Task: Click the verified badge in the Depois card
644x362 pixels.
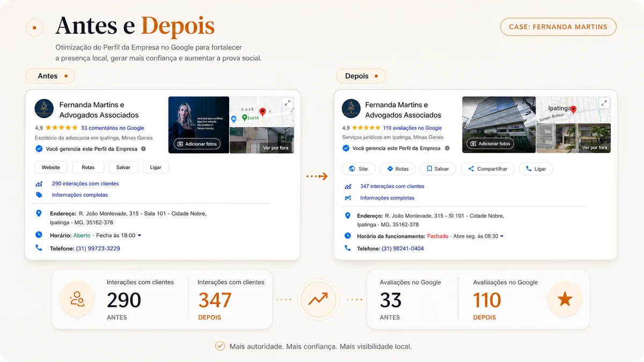Action: pyautogui.click(x=346, y=148)
